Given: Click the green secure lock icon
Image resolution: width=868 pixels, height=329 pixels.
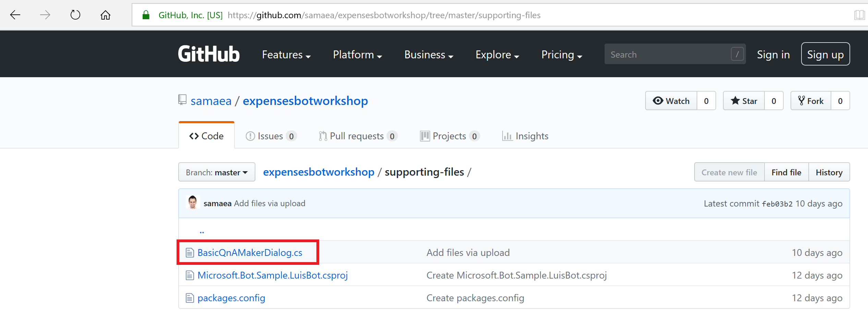Looking at the screenshot, I should [x=146, y=15].
